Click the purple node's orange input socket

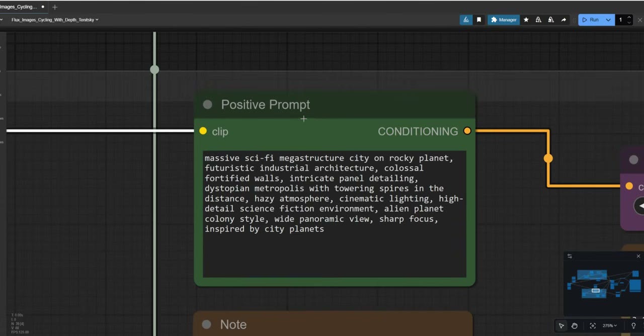coord(629,186)
